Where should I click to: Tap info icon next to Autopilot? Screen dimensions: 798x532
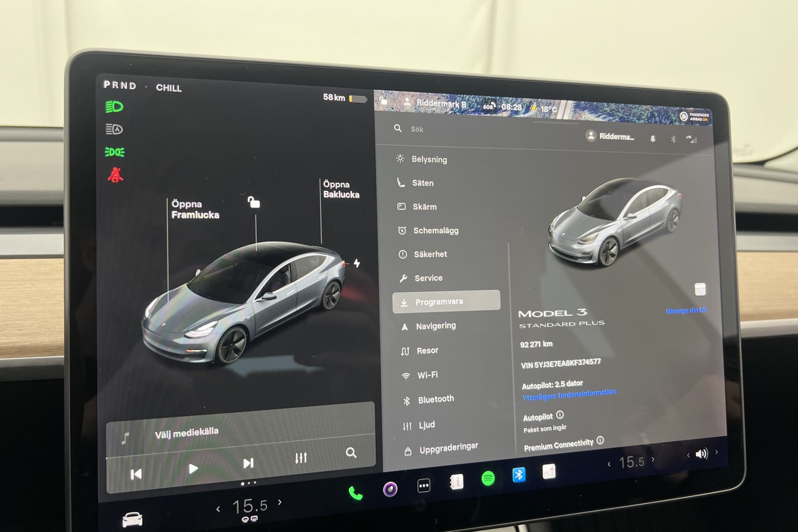[x=560, y=415]
